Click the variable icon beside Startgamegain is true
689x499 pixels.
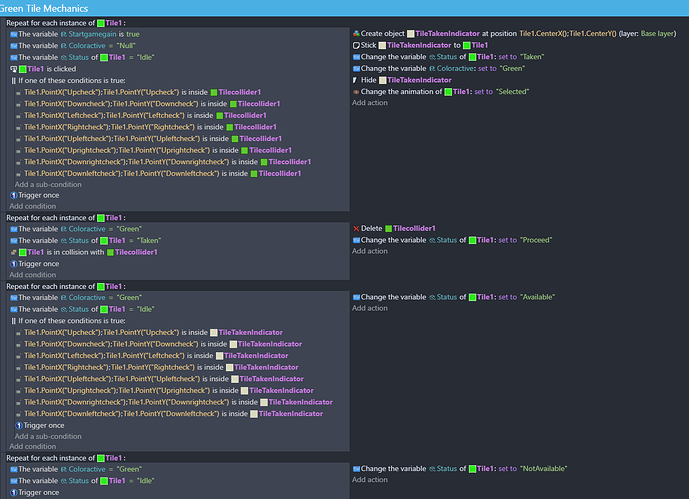[x=14, y=34]
